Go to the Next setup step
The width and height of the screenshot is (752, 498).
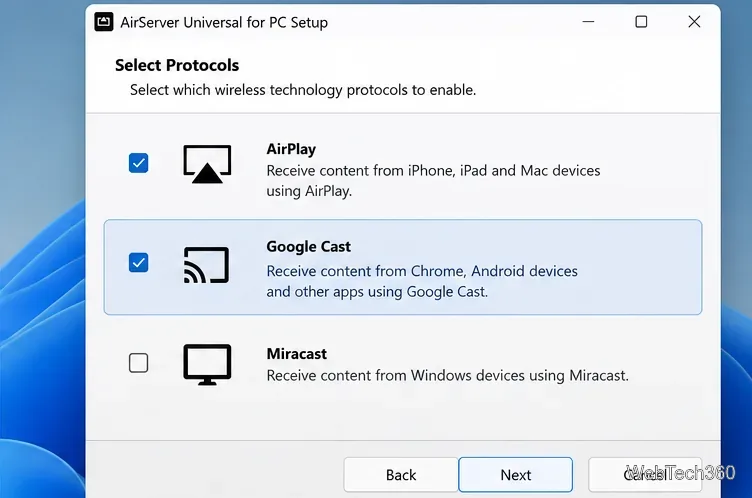(516, 474)
